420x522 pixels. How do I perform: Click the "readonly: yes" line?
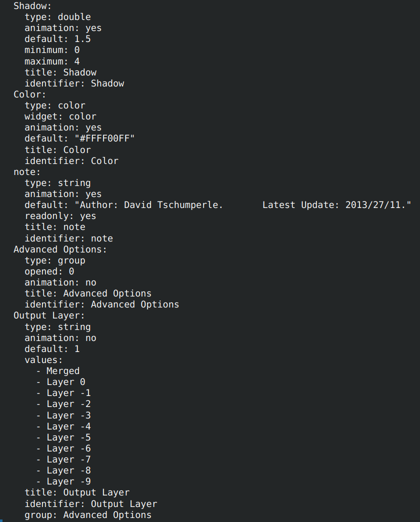[60, 216]
